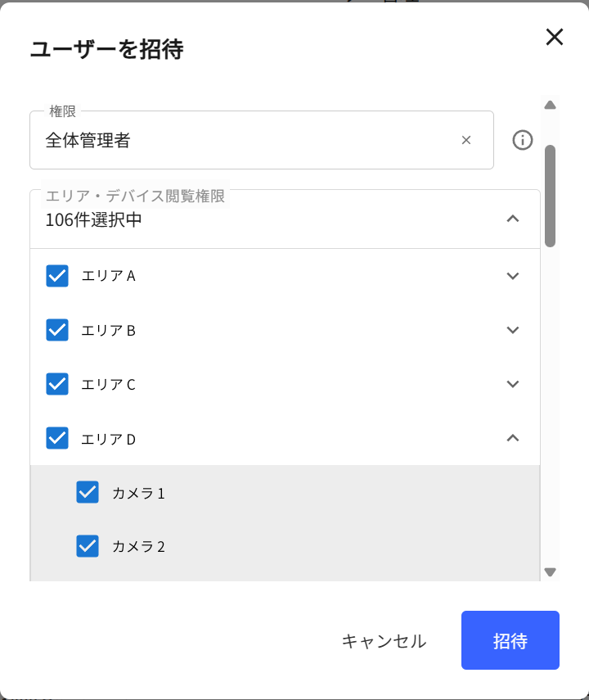Click the キャンセル button
Image resolution: width=589 pixels, height=700 pixels.
(x=384, y=640)
